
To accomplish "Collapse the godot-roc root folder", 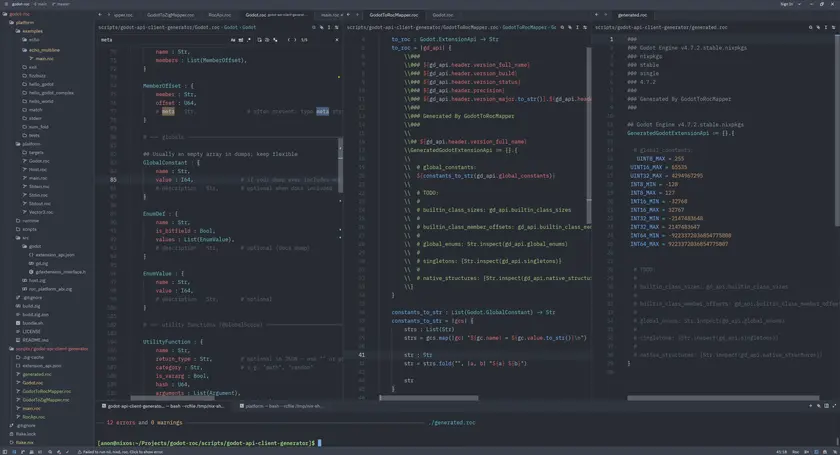I will coord(19,14).
